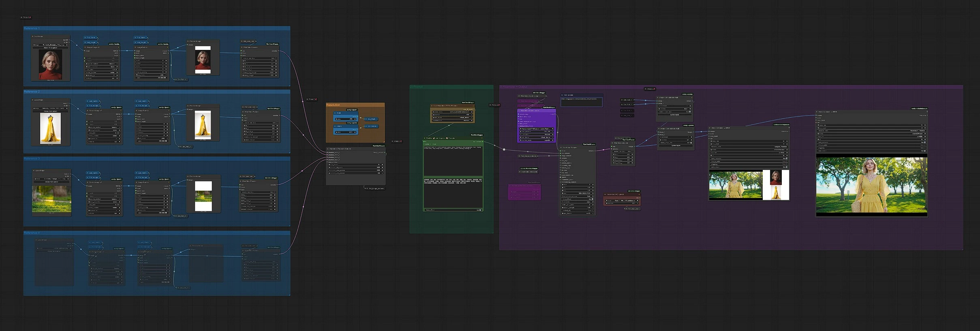The width and height of the screenshot is (980, 331).
Task: Collapse the WanVideo Model Loader node
Action: pos(519,110)
